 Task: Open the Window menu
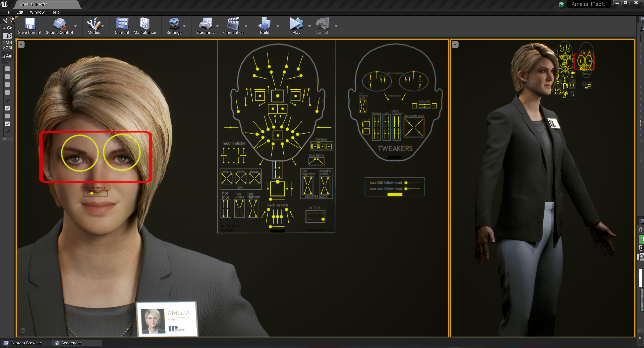click(x=37, y=12)
